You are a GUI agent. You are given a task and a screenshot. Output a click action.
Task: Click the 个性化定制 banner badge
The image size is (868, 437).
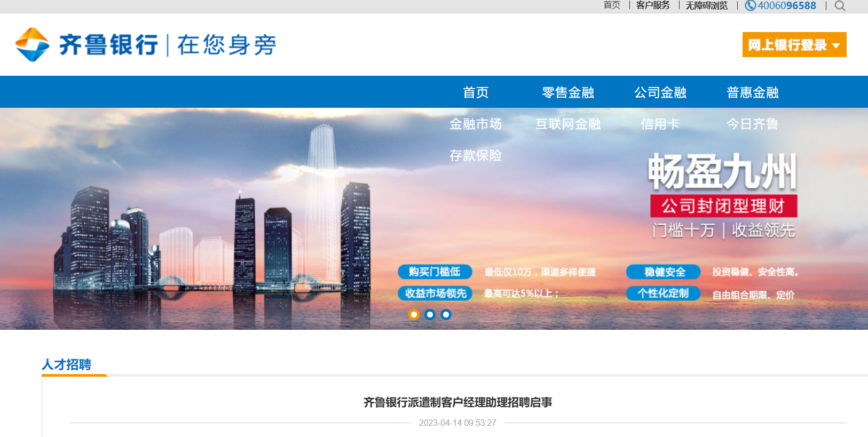tap(664, 293)
